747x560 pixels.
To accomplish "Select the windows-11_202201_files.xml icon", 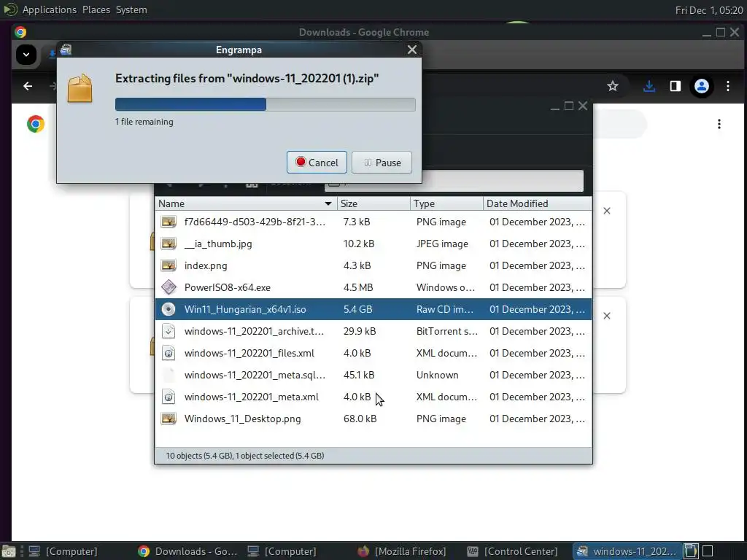I will click(169, 354).
